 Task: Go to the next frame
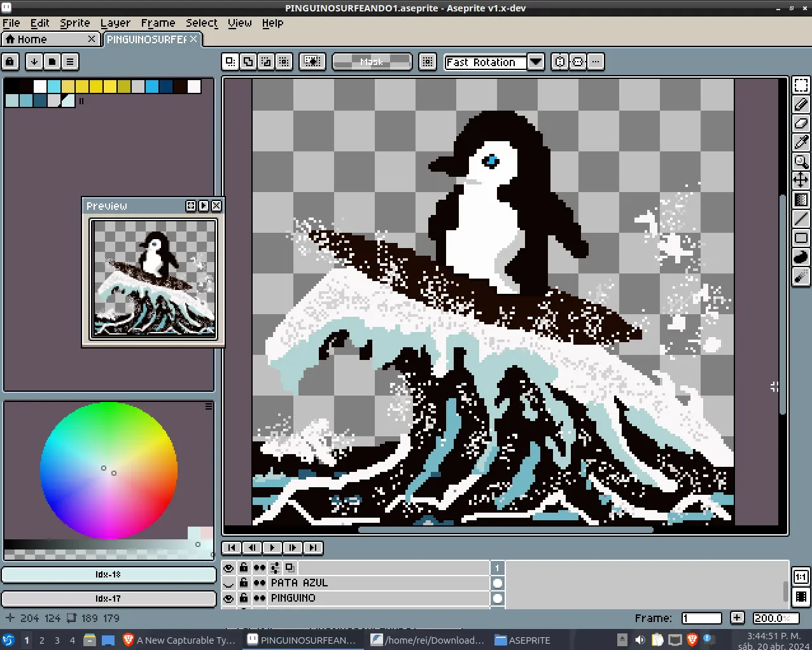click(x=293, y=548)
